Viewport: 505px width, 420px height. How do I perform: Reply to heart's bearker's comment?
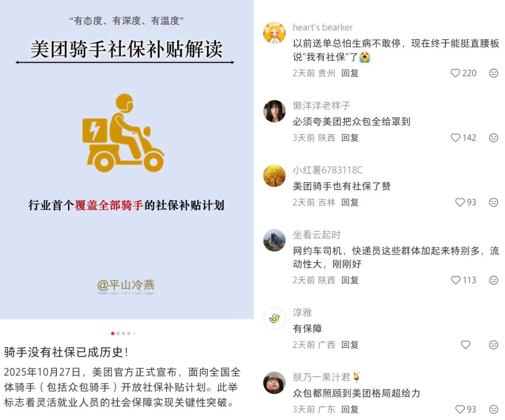click(350, 73)
